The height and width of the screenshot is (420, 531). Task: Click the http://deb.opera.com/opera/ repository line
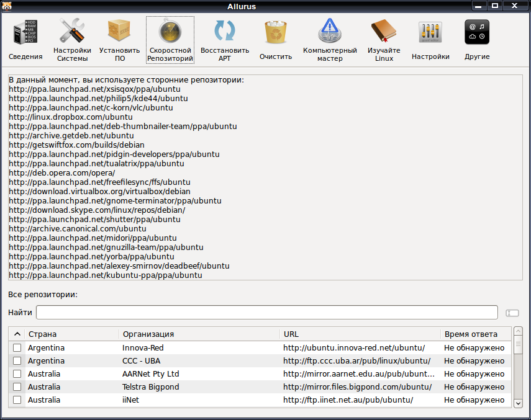coord(62,173)
